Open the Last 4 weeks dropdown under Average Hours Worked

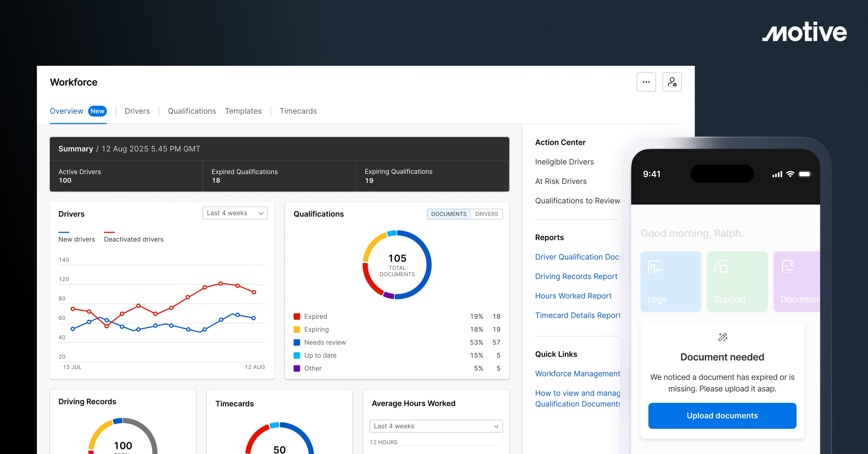click(436, 426)
